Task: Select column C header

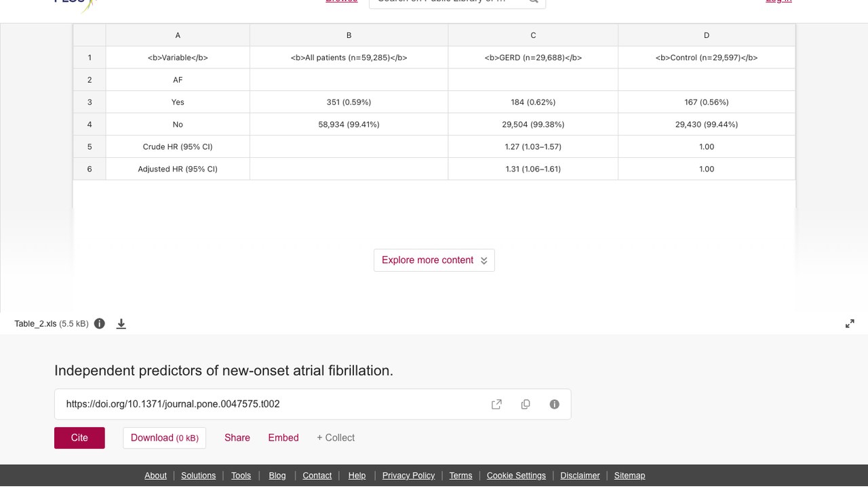Action: (x=533, y=35)
